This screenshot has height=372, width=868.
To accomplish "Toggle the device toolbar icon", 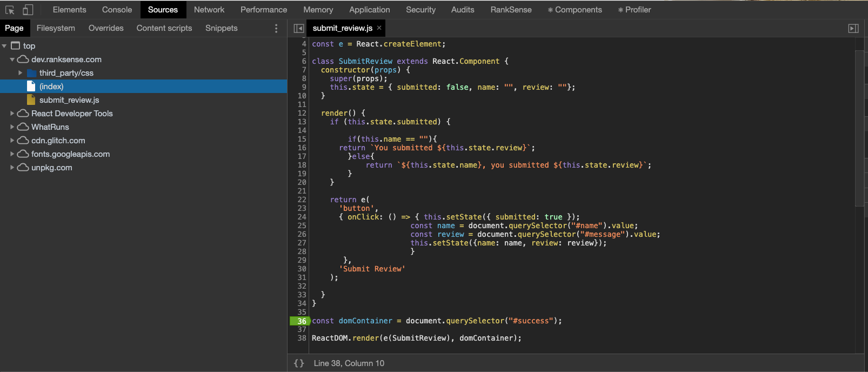I will tap(28, 10).
